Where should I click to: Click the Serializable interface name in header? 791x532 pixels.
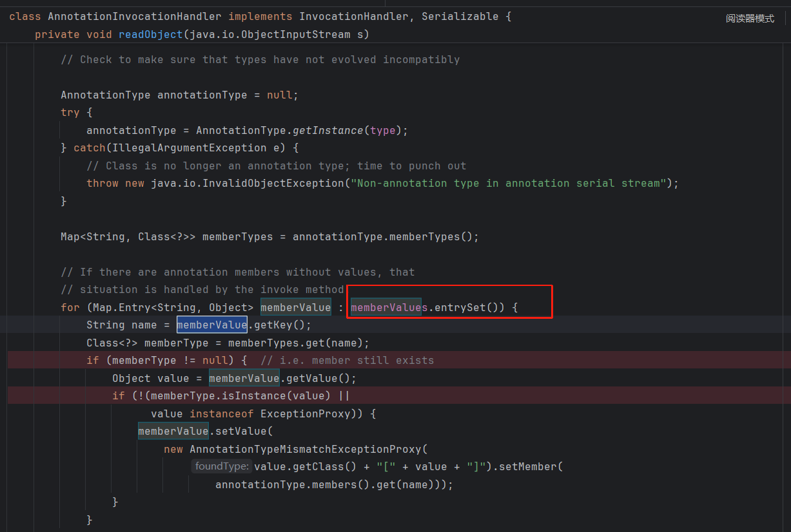point(460,16)
